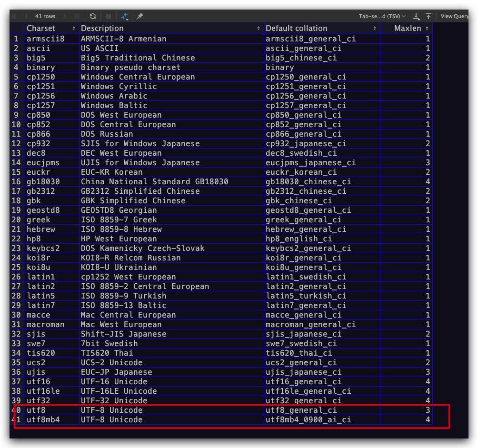Image resolution: width=478 pixels, height=448 pixels.
Task: Select the latin7 charset cell
Action: (x=52, y=305)
